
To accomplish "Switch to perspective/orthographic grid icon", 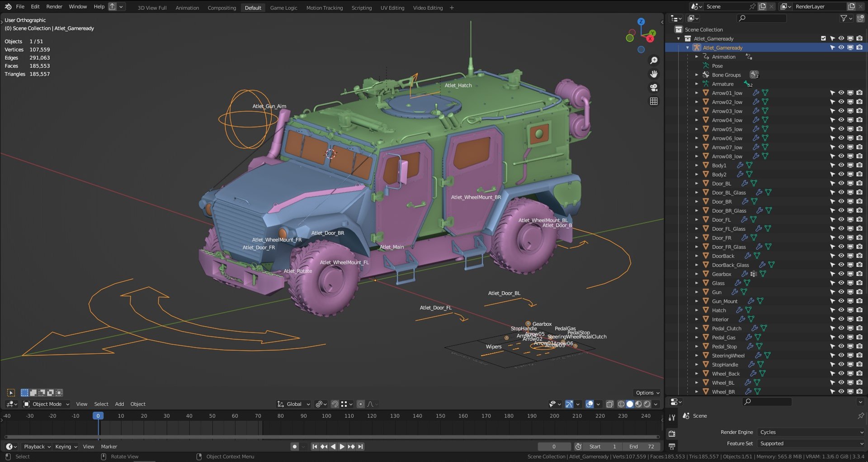I will tap(654, 101).
